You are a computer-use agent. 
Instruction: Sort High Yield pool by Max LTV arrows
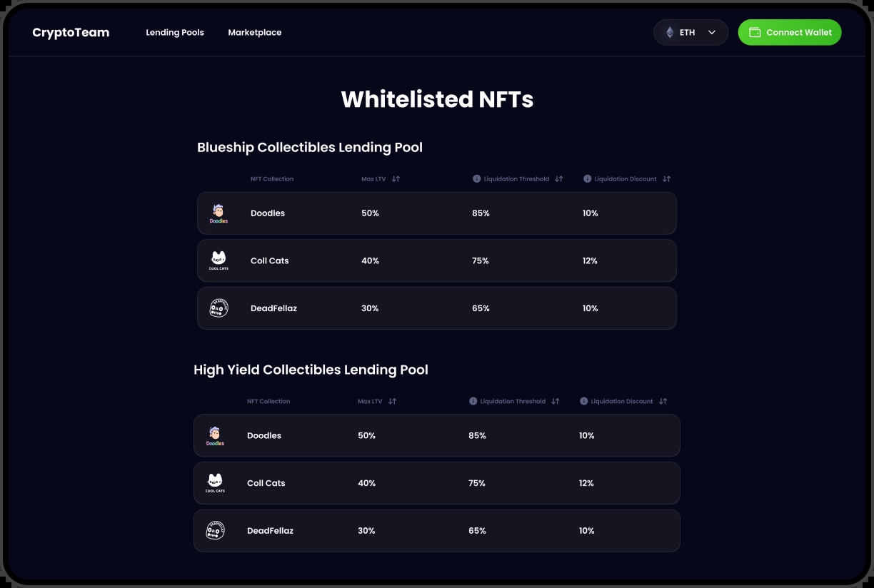[x=392, y=402]
